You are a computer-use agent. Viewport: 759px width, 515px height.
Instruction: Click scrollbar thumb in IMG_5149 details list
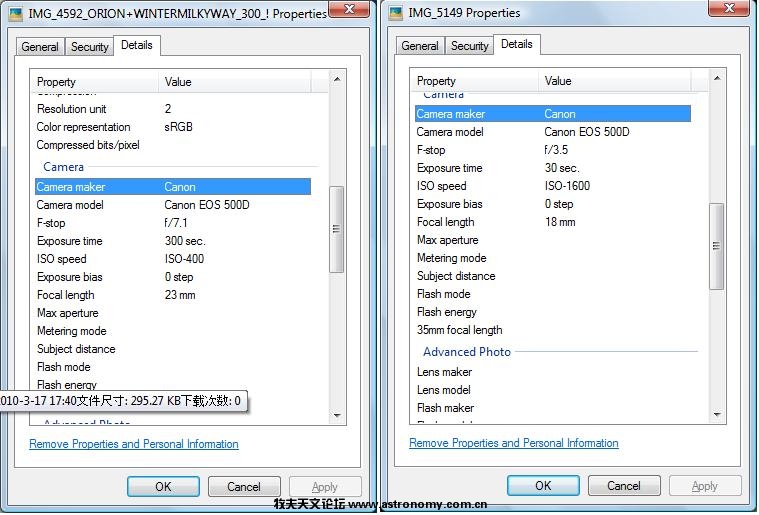pyautogui.click(x=716, y=245)
